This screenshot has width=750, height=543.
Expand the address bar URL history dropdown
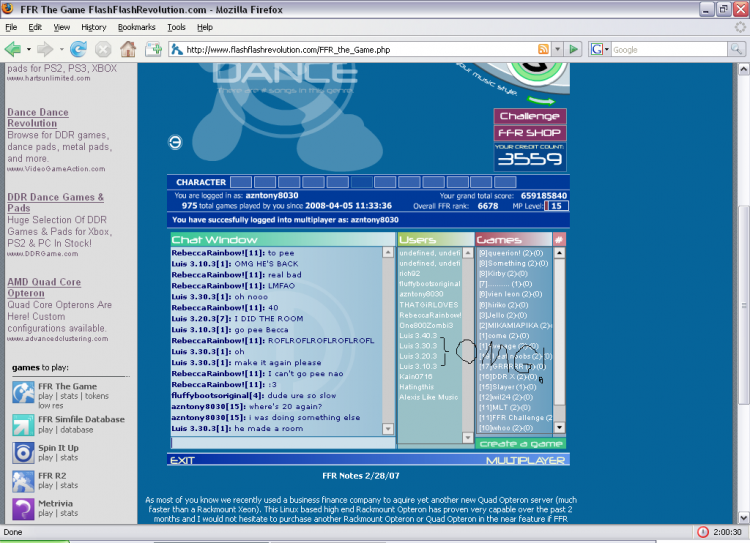(557, 49)
